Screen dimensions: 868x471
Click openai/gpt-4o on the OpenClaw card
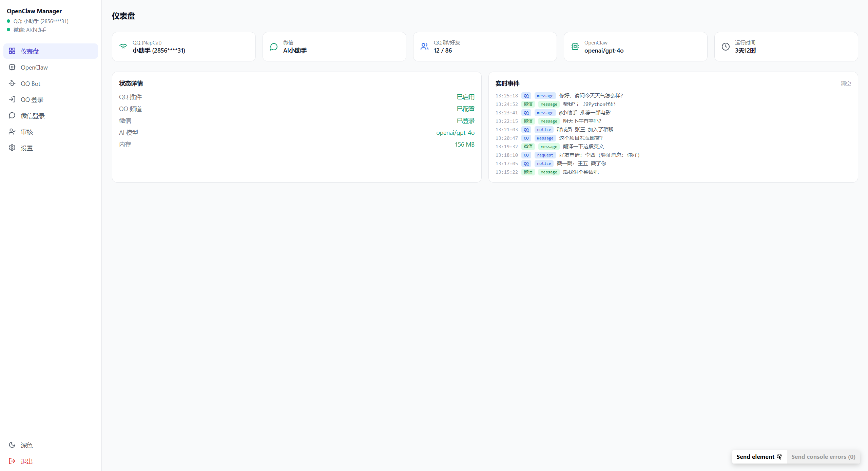[x=604, y=51]
